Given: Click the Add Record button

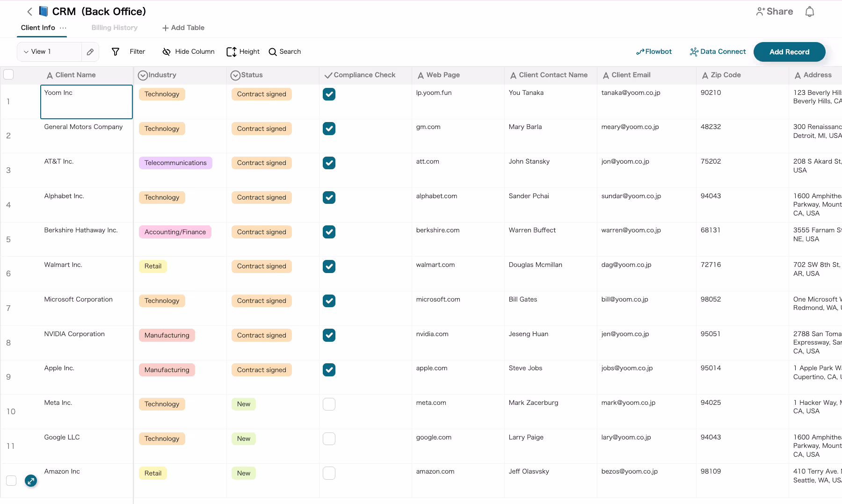Looking at the screenshot, I should tap(789, 51).
